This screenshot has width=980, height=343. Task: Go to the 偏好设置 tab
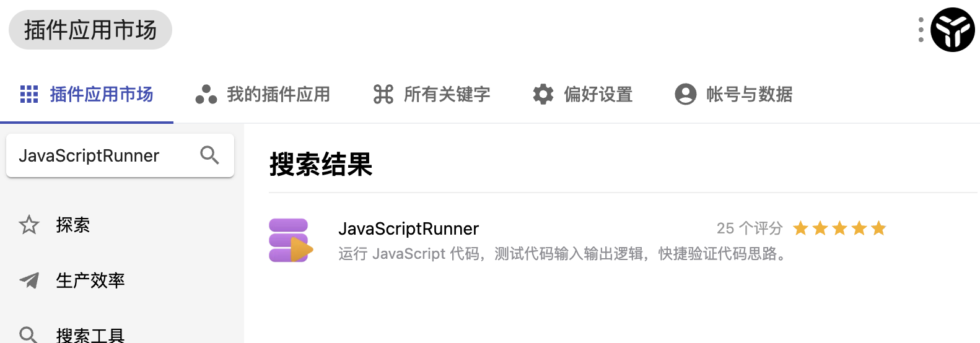(x=582, y=94)
